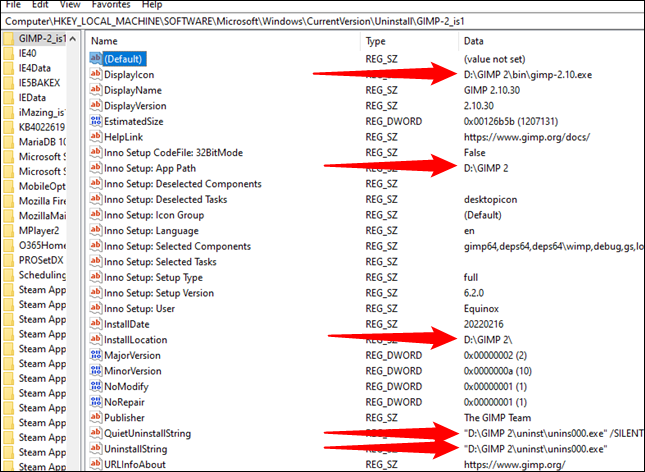This screenshot has width=645, height=472.
Task: Select the O365Home key in tree
Action: pyautogui.click(x=42, y=246)
